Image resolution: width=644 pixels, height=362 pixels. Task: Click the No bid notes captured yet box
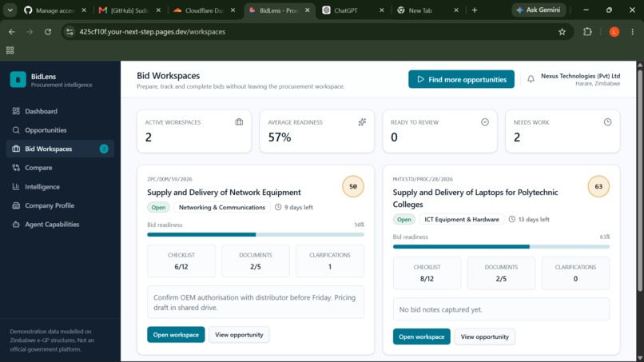[x=501, y=309]
